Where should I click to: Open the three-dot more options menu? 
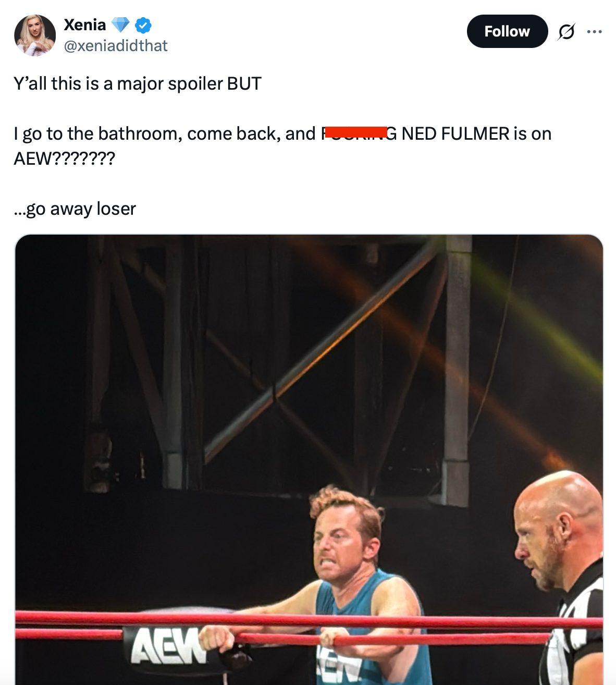(594, 32)
